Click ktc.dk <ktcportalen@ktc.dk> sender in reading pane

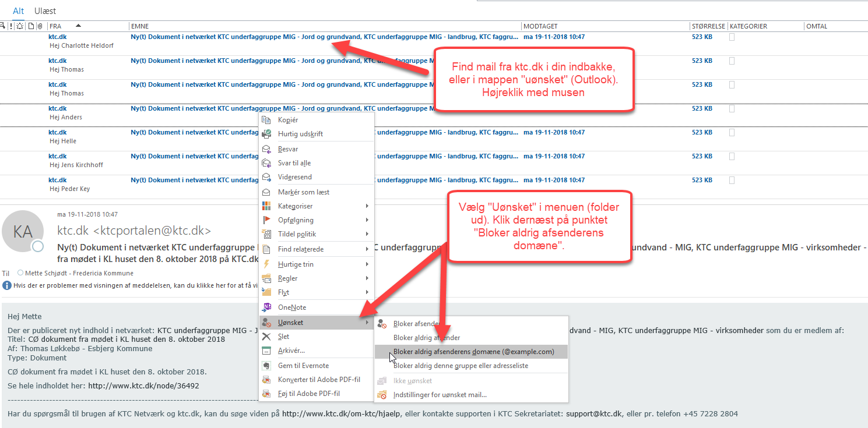click(134, 231)
